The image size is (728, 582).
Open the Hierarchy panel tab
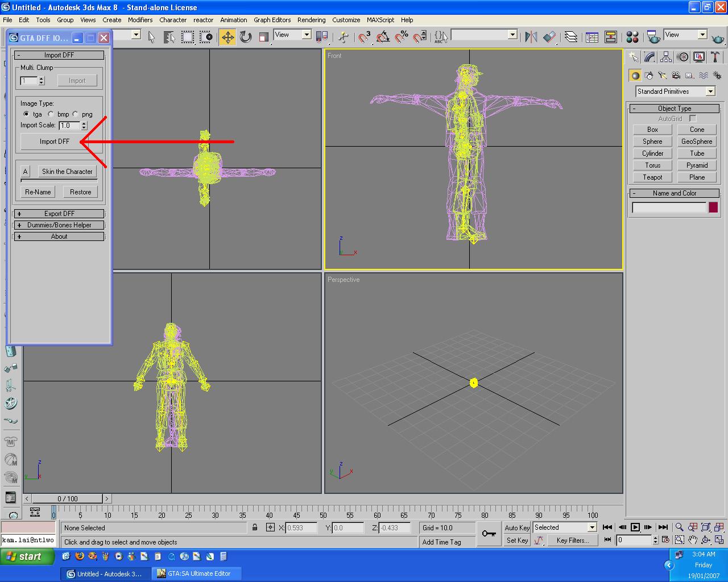point(666,57)
